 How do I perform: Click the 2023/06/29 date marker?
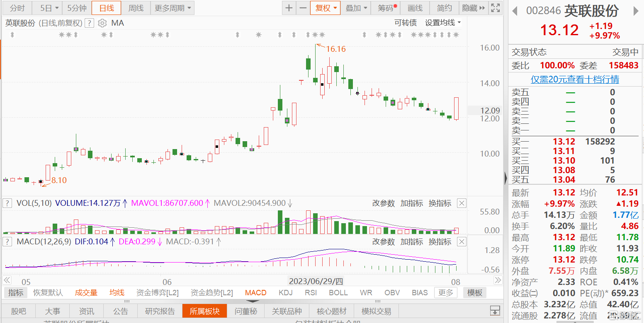tap(316, 281)
